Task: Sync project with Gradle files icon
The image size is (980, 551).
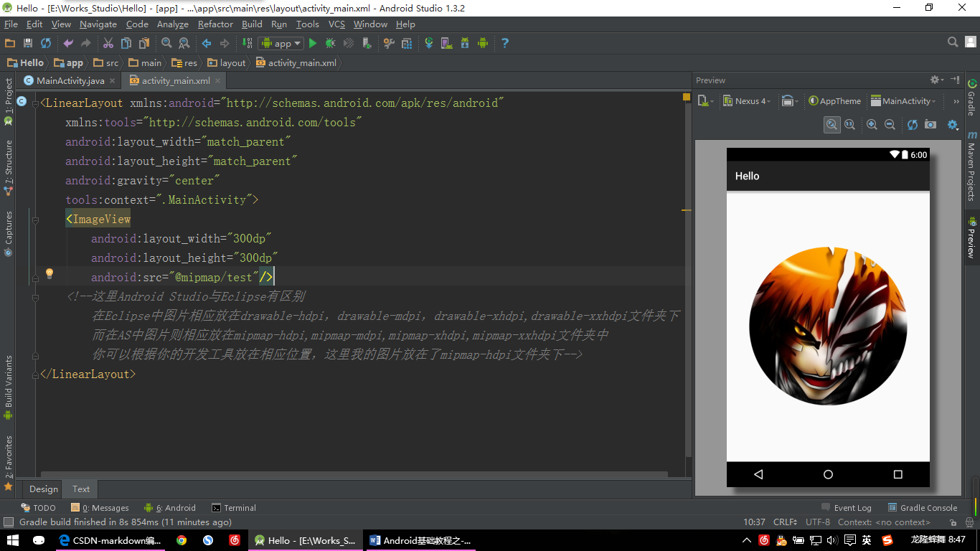Action: (x=429, y=43)
